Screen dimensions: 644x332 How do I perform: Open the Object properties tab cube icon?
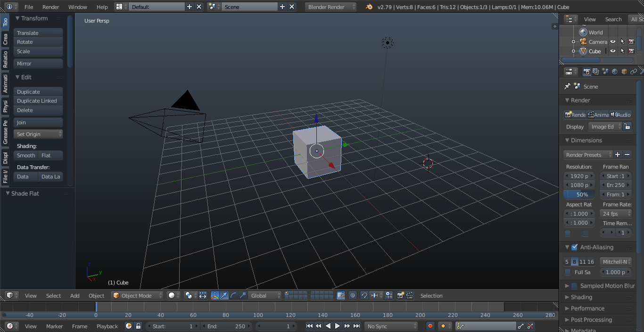pos(624,72)
